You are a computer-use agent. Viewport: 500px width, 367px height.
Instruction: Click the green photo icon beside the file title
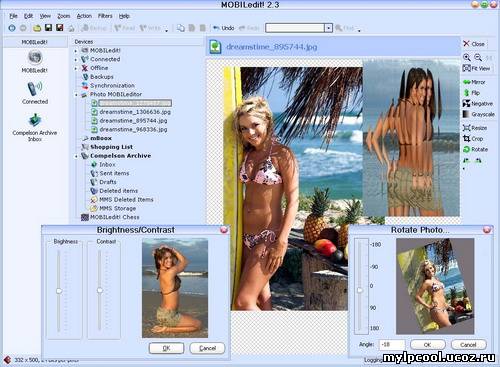point(216,47)
